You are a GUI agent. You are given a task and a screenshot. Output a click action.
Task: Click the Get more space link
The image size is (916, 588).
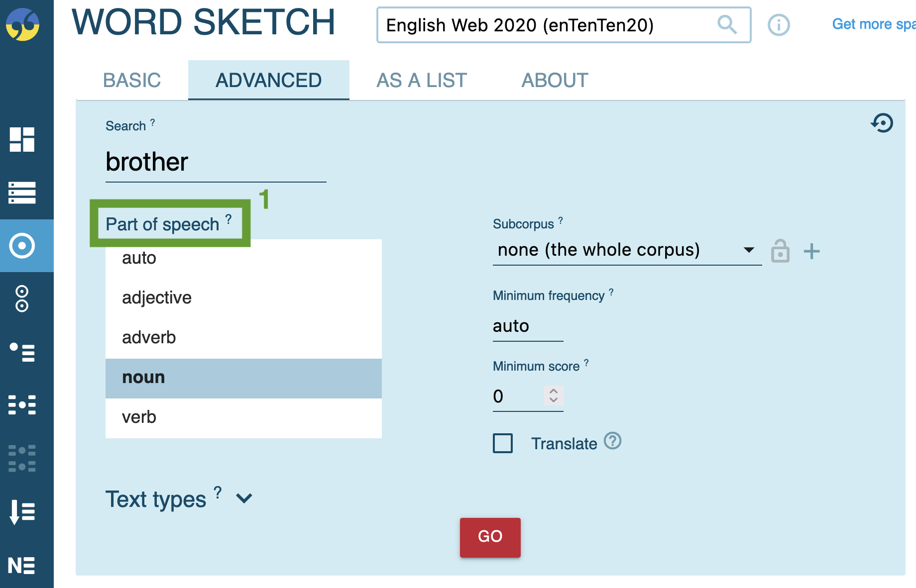pos(873,24)
